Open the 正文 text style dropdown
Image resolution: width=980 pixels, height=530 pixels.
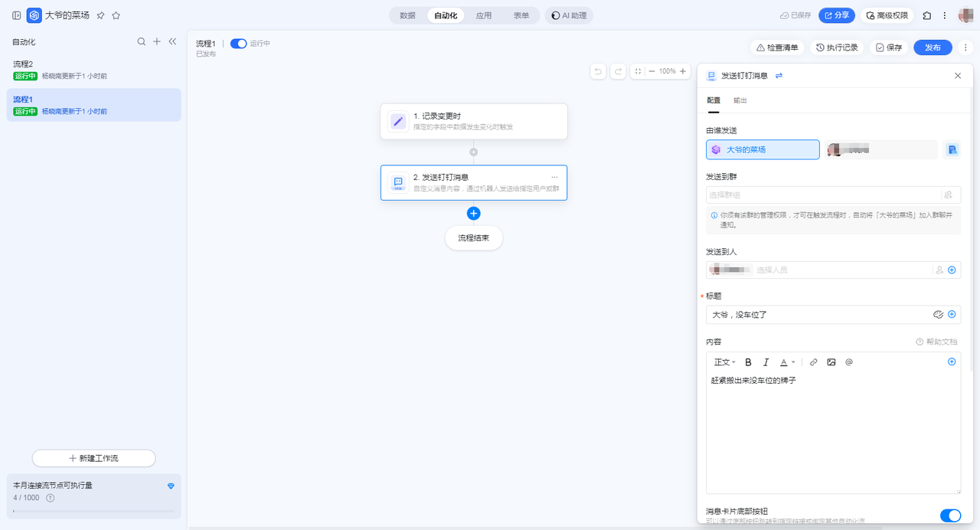tap(724, 362)
